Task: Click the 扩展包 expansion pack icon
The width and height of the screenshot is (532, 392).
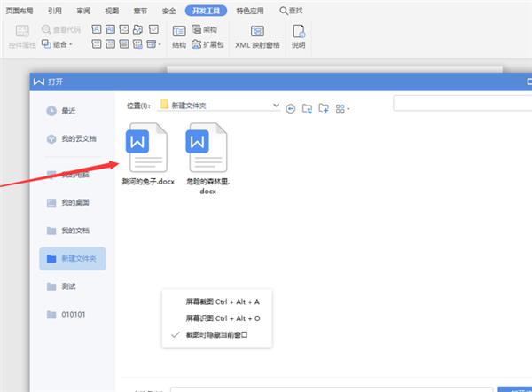Action: coord(208,44)
